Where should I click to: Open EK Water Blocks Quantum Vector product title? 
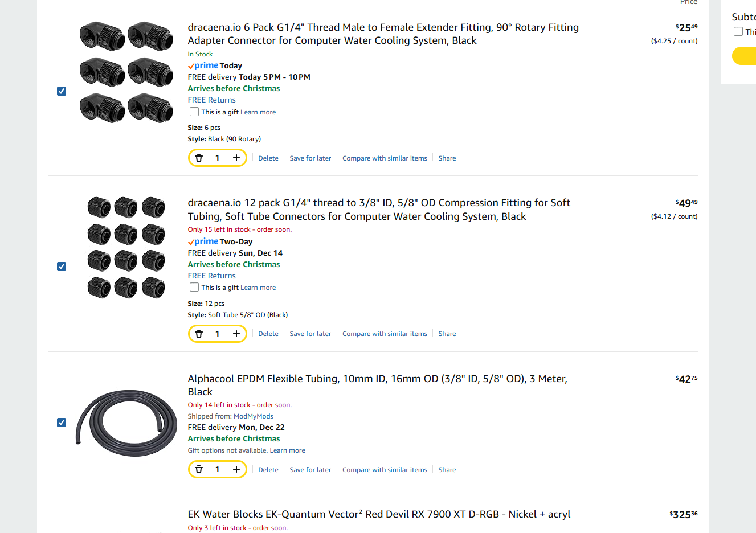(x=379, y=514)
